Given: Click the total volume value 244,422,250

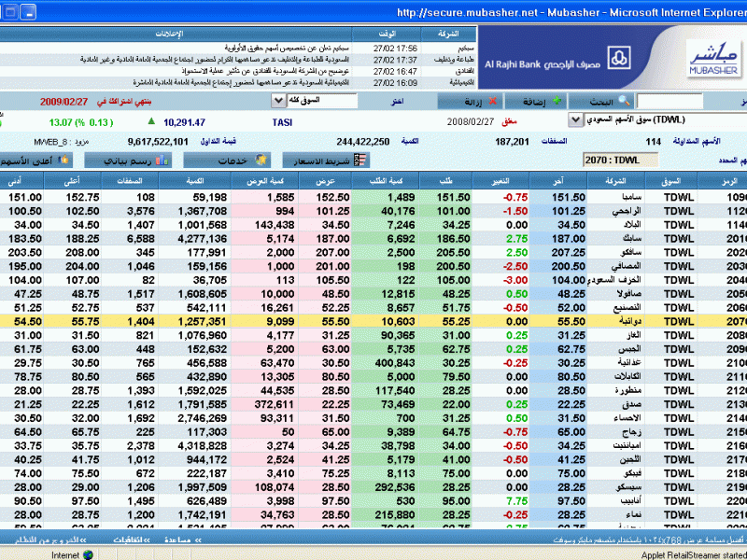Looking at the screenshot, I should (x=363, y=142).
